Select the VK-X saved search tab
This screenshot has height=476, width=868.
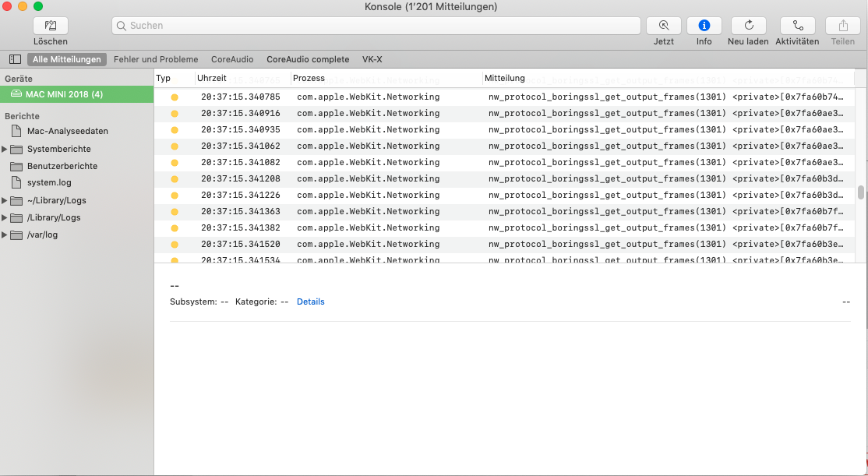click(x=372, y=59)
